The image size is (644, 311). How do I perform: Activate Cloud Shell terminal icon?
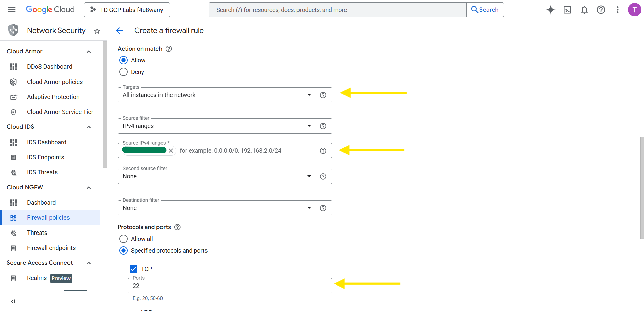567,10
